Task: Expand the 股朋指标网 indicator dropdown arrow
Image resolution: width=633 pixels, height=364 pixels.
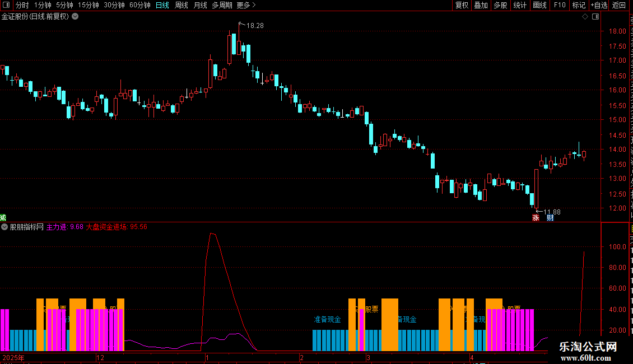Action: [x=4, y=227]
